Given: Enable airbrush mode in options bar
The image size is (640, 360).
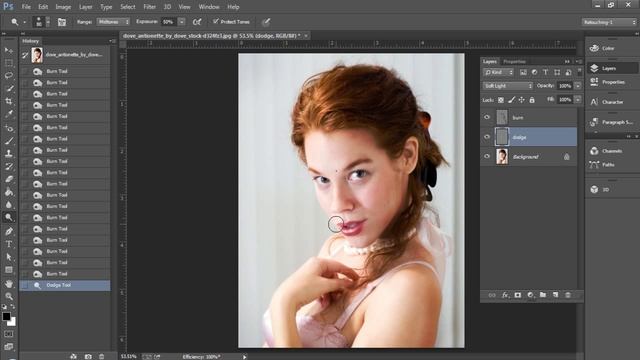Looking at the screenshot, I should tap(197, 22).
